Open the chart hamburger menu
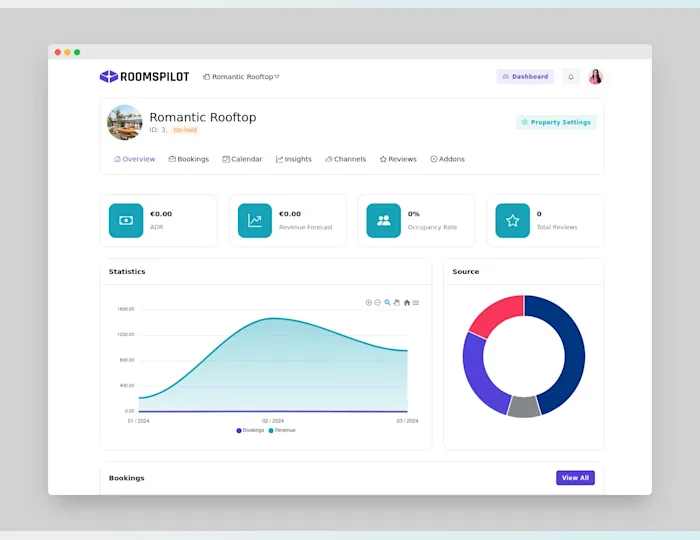 click(x=416, y=303)
